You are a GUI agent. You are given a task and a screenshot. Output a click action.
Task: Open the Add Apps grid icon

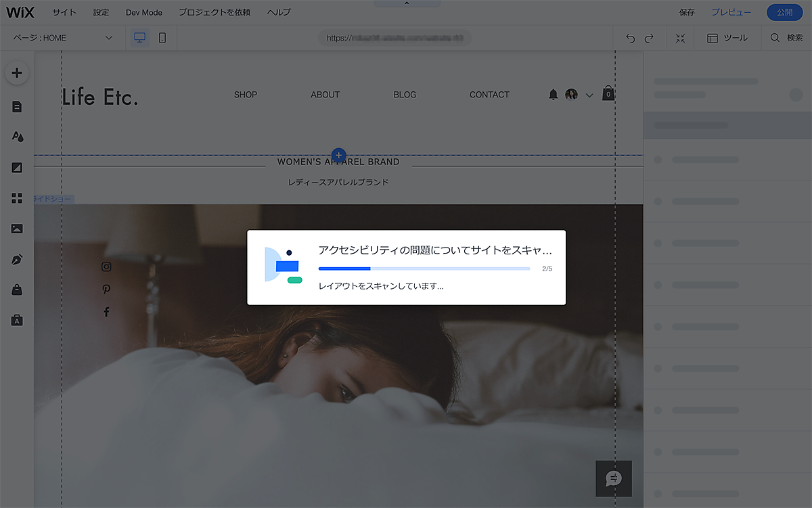17,198
